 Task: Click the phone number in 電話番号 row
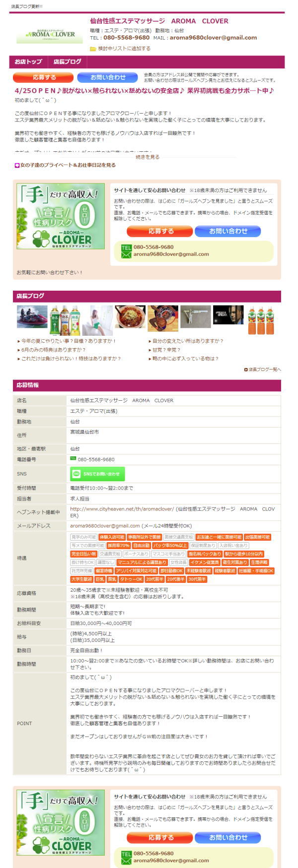click(x=96, y=459)
